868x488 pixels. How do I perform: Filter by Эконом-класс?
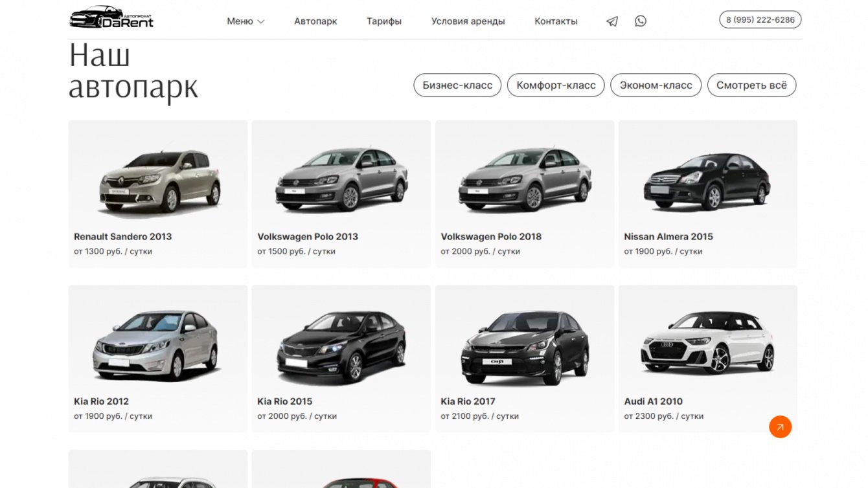(x=656, y=85)
